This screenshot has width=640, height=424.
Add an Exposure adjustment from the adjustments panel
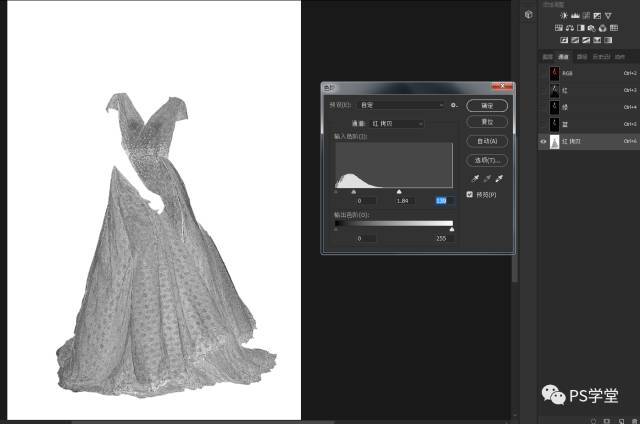pyautogui.click(x=597, y=16)
